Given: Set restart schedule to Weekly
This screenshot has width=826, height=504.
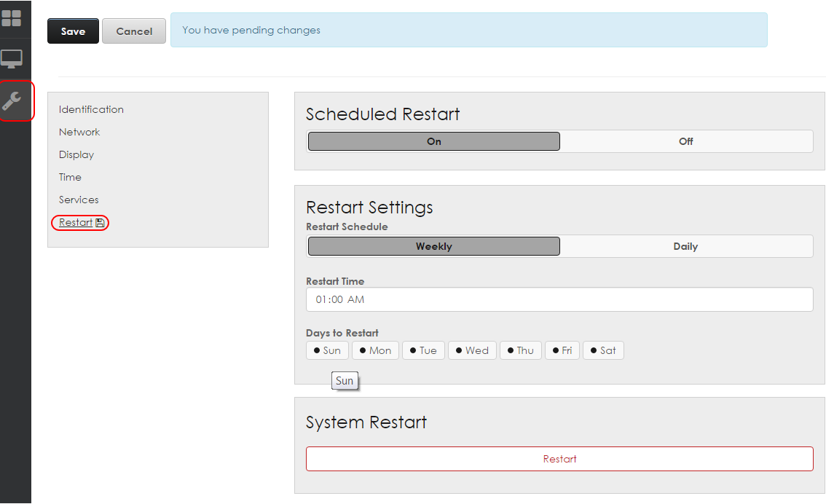Looking at the screenshot, I should coord(434,246).
